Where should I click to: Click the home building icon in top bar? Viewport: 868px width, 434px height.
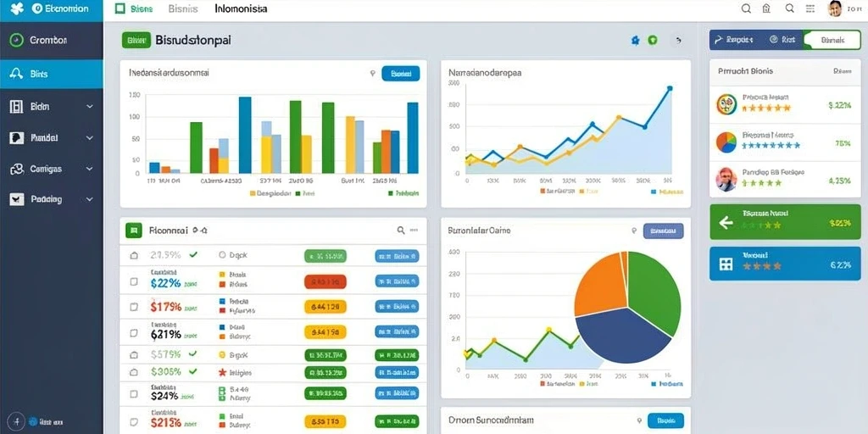coord(766,8)
